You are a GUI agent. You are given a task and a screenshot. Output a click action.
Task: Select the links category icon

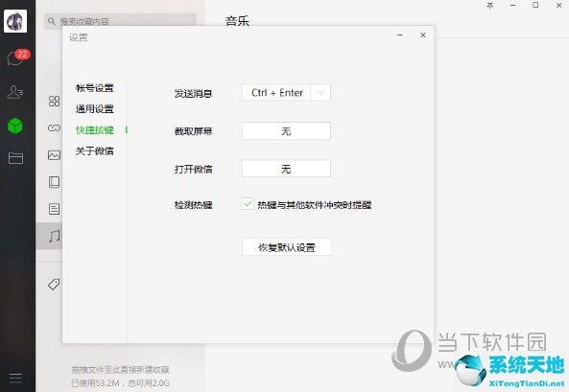54,127
